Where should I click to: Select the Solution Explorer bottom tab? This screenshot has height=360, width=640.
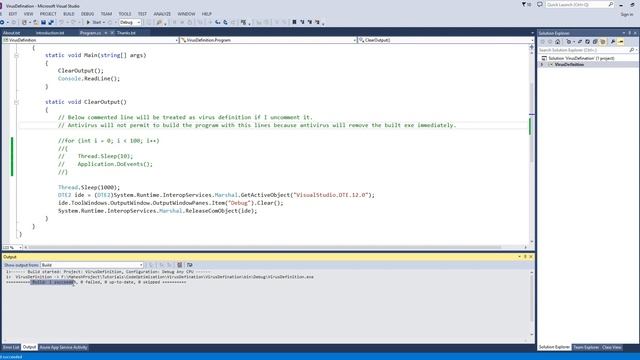(554, 347)
